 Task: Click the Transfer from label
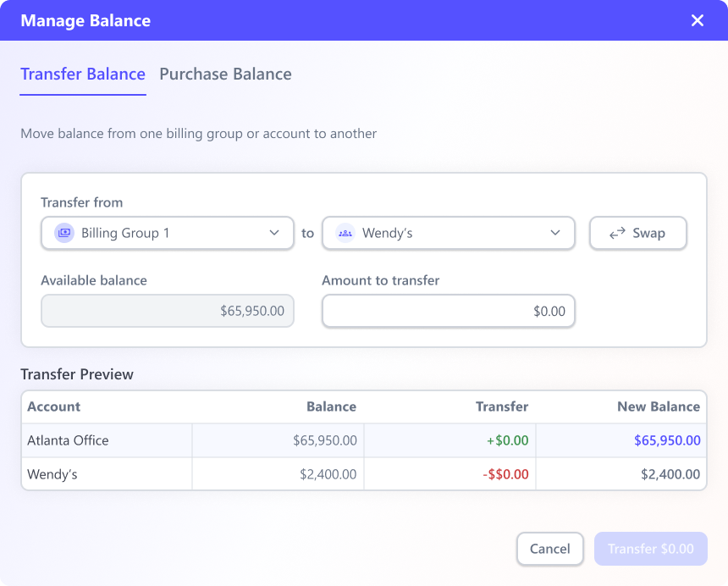tap(82, 202)
